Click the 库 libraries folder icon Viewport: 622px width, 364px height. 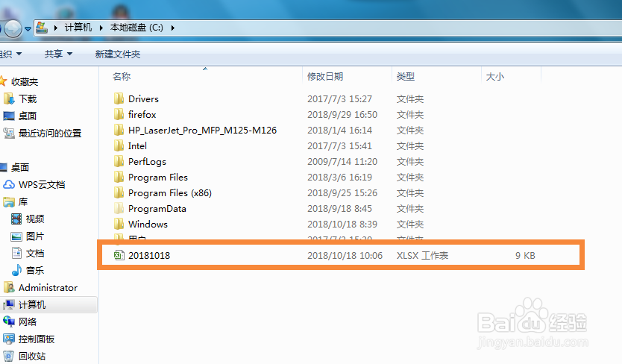tap(9, 202)
